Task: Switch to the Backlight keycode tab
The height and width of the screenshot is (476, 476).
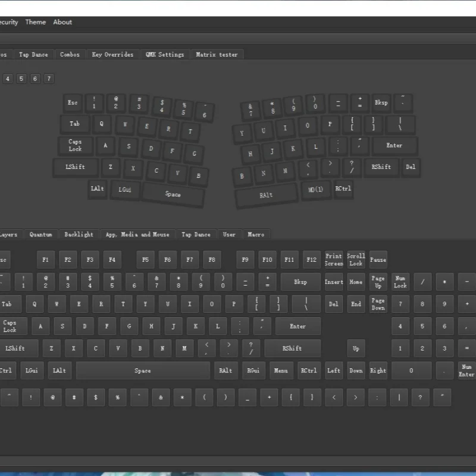Action: (79, 234)
